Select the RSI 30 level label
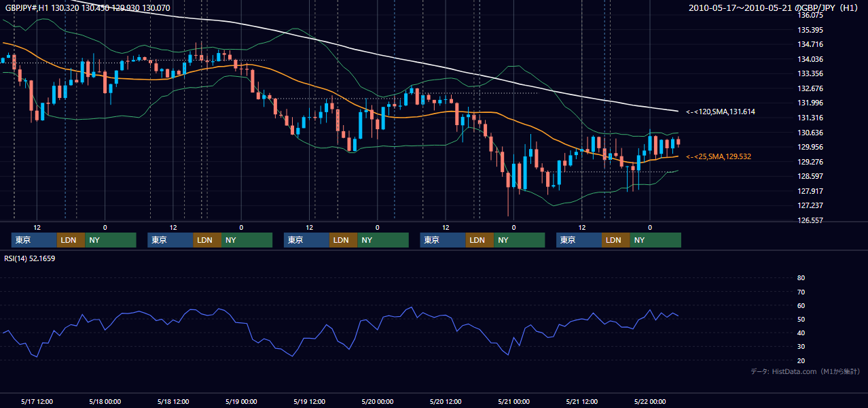The image size is (868, 408). tap(801, 347)
